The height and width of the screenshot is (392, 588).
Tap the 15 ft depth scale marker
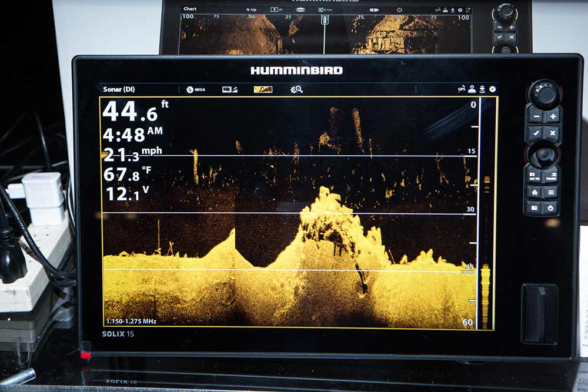(472, 151)
